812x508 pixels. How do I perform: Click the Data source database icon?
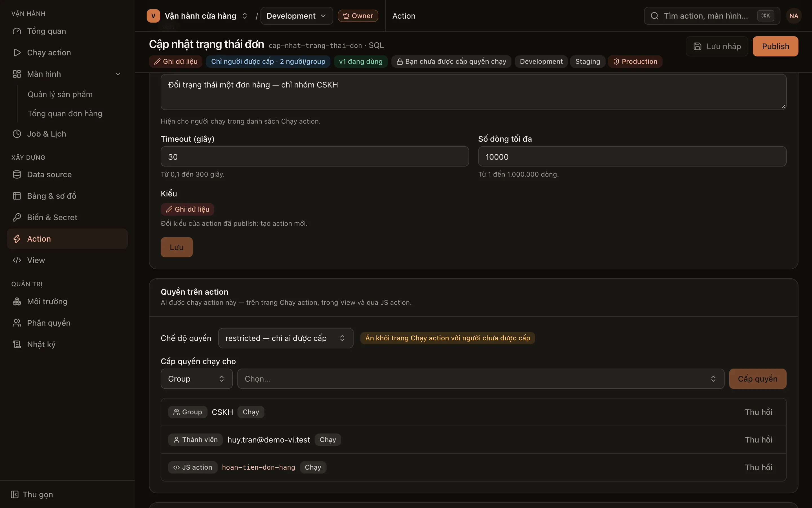(17, 174)
